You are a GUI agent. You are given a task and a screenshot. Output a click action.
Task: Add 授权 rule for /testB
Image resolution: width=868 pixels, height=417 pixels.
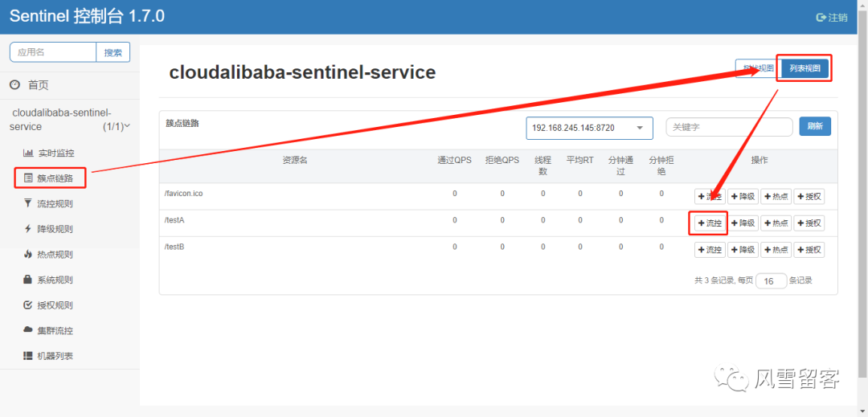point(809,249)
